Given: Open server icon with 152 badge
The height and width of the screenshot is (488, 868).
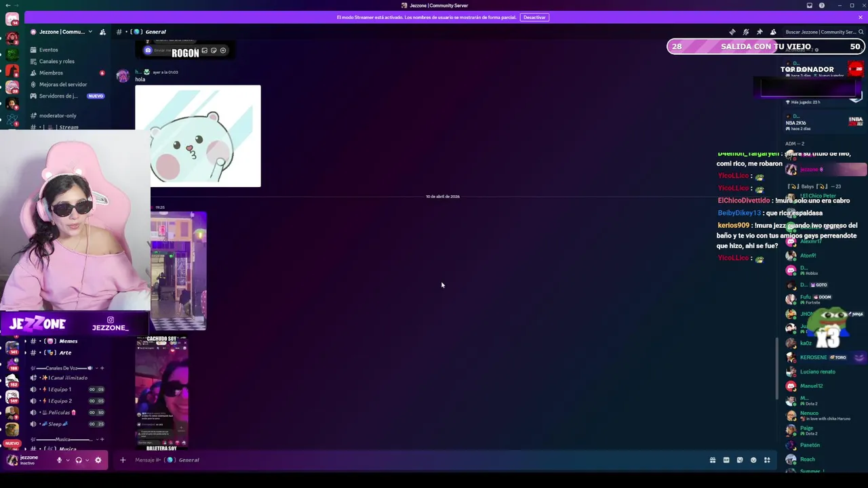Looking at the screenshot, I should (12, 380).
